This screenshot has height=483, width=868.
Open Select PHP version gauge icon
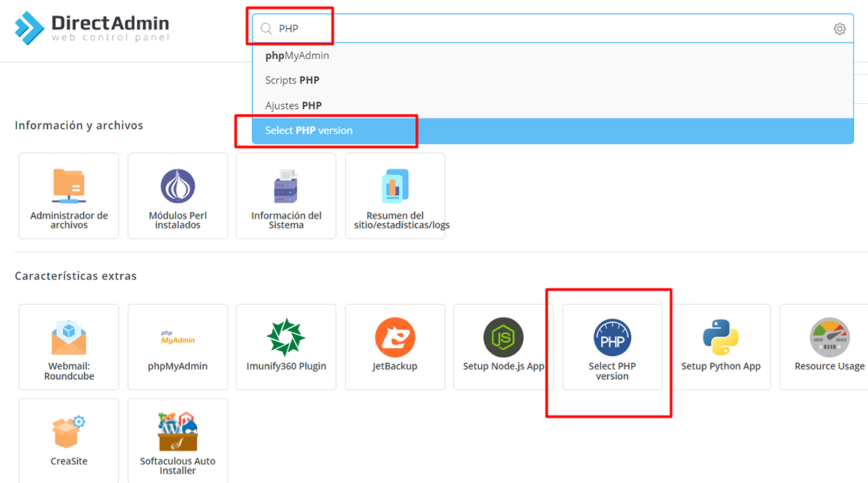point(612,337)
